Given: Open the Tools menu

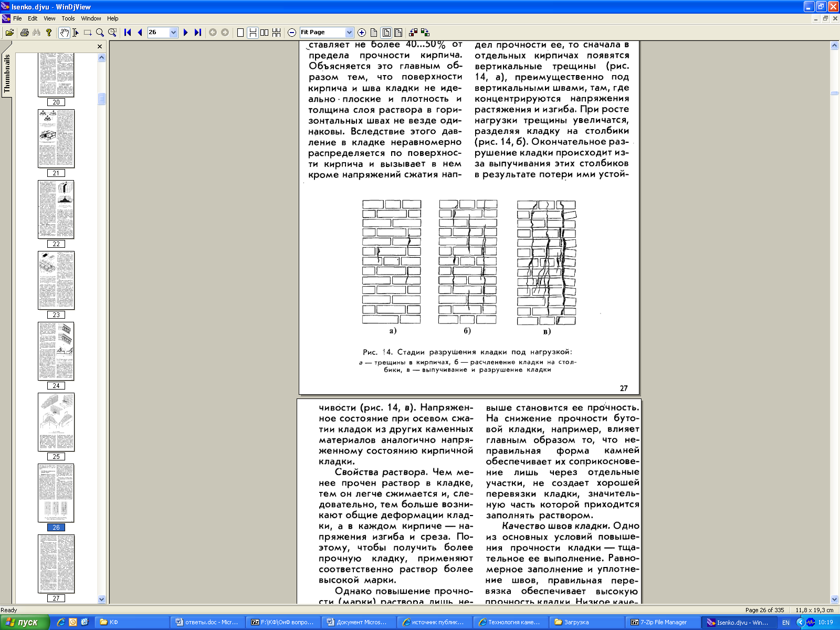Looking at the screenshot, I should [x=68, y=18].
